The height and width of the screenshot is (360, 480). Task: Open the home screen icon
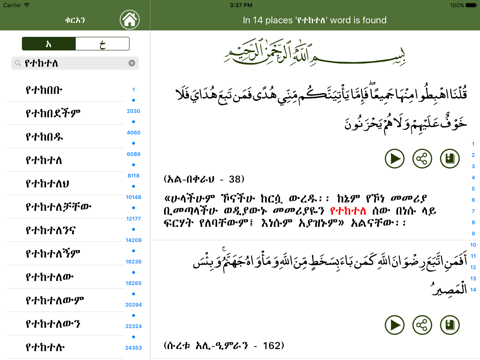[x=130, y=20]
